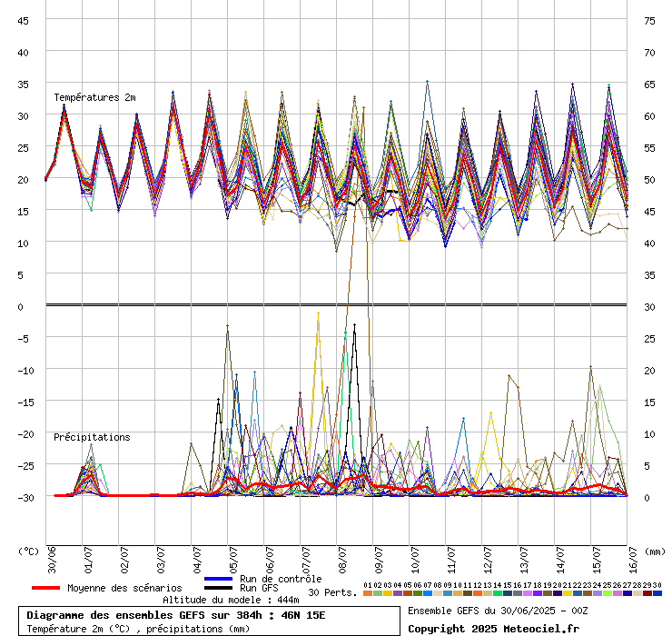Click the black Run GFS legend line
Screen dimensions: 672x636
[219, 588]
